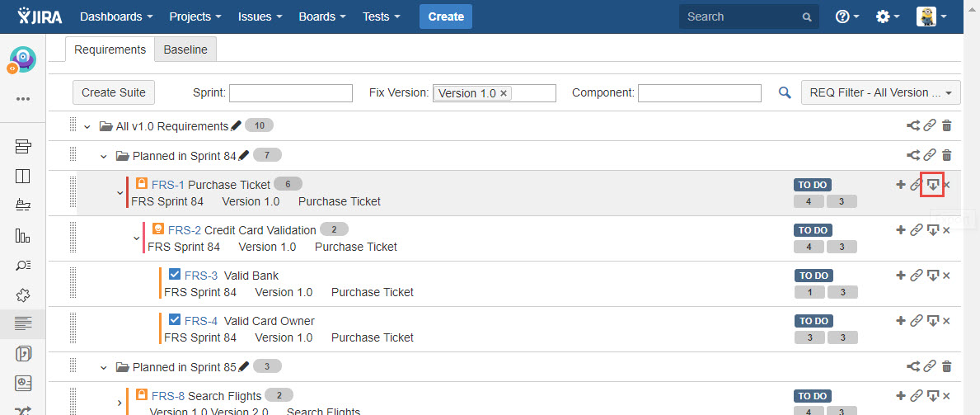Collapse the FRS-1 Purchase Ticket row
This screenshot has height=415, width=980.
tap(120, 193)
